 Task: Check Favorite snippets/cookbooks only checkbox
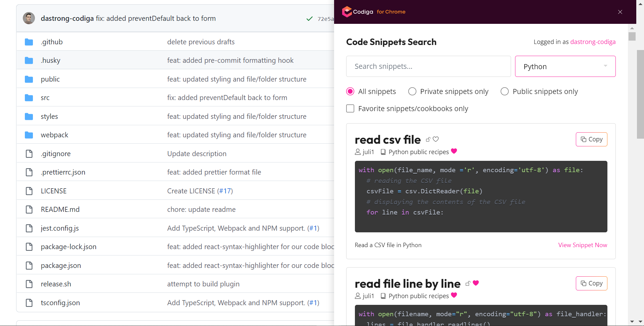click(350, 108)
